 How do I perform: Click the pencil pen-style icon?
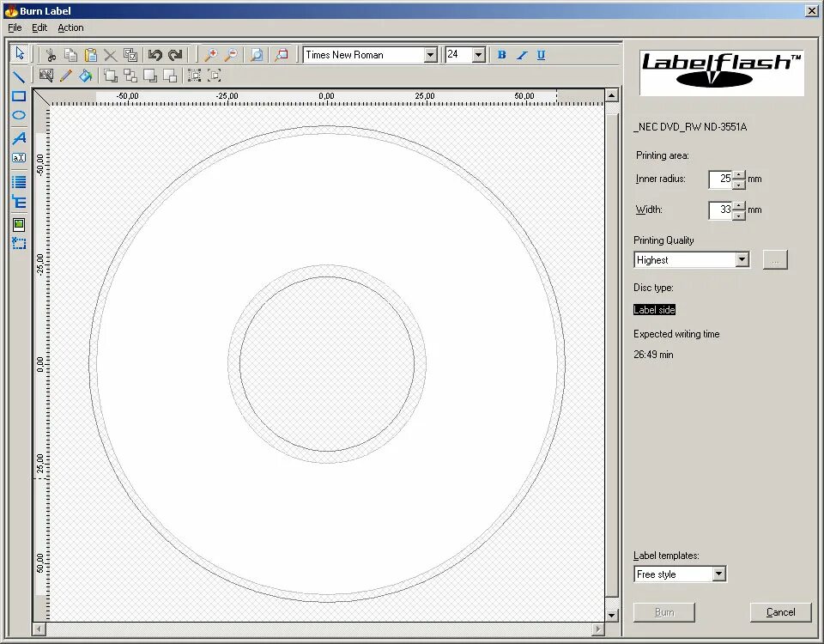[x=66, y=76]
